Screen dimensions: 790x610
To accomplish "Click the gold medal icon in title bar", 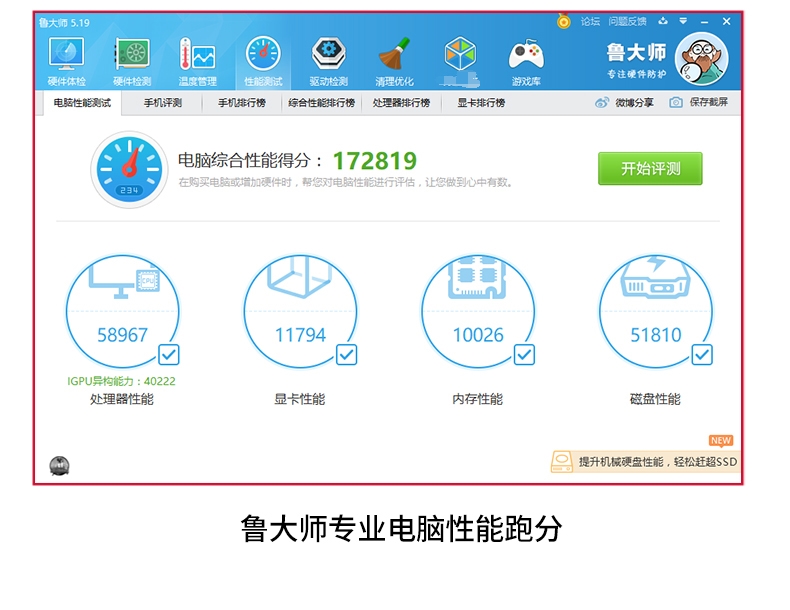I will tap(563, 21).
